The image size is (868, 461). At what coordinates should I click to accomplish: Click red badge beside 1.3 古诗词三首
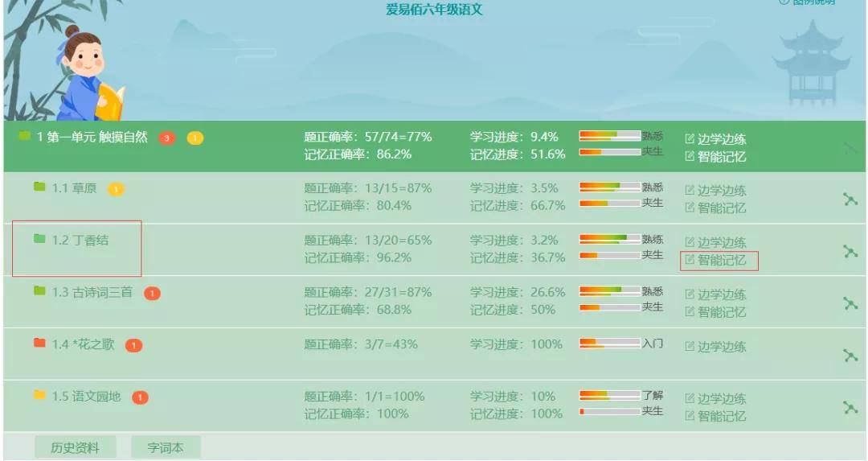[x=152, y=294]
